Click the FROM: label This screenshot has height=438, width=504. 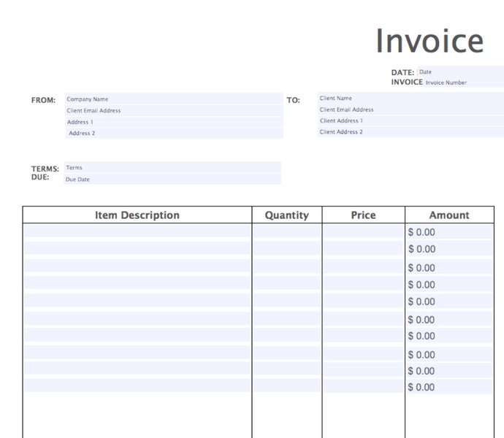pos(43,100)
